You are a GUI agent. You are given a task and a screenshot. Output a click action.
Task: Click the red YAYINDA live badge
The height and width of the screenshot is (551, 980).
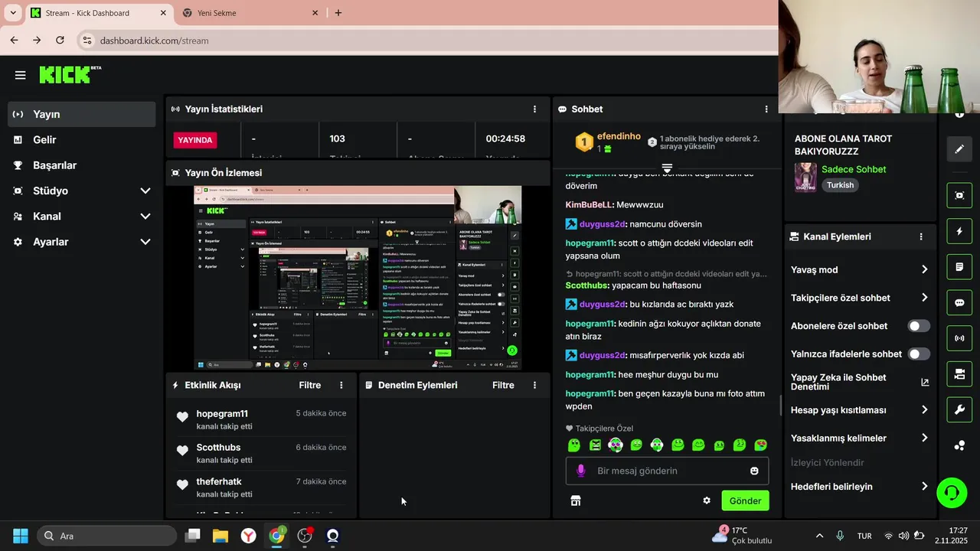point(196,140)
